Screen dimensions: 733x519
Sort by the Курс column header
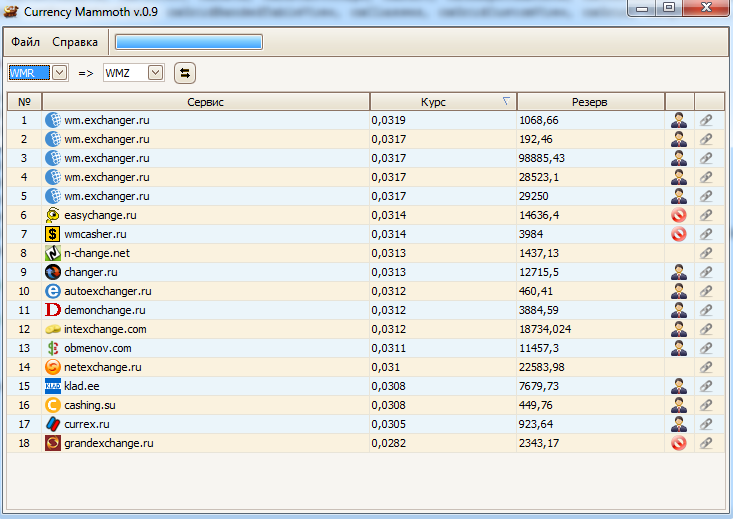coord(441,102)
